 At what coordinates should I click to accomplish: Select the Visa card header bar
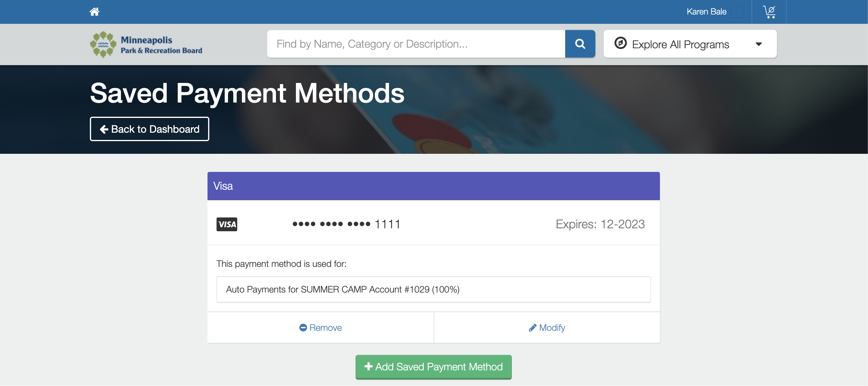tap(434, 186)
